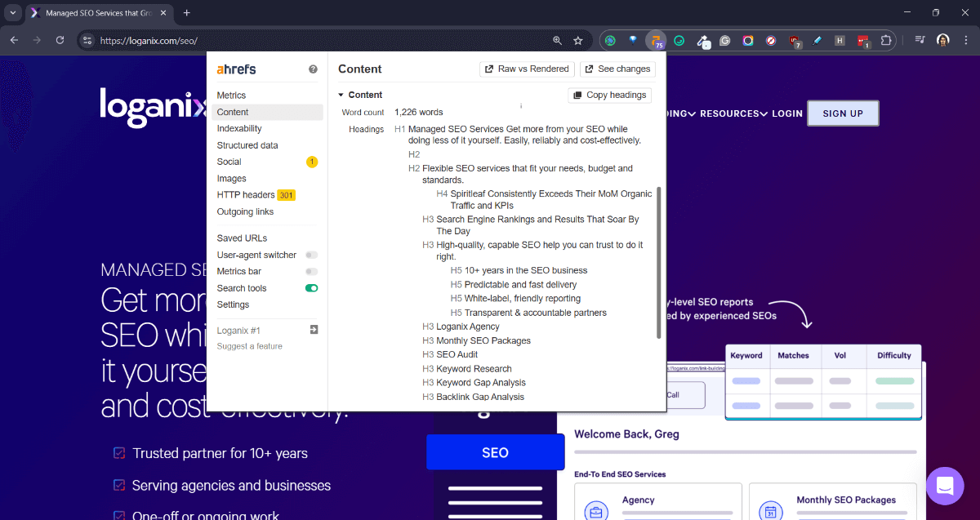
Task: Click the 'Keyword Research' H3 heading
Action: click(474, 369)
